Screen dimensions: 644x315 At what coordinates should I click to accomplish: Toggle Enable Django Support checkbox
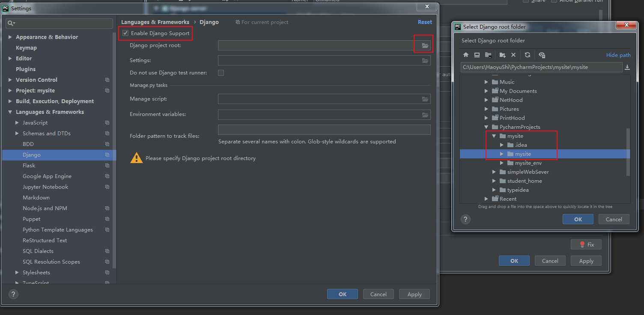(125, 33)
